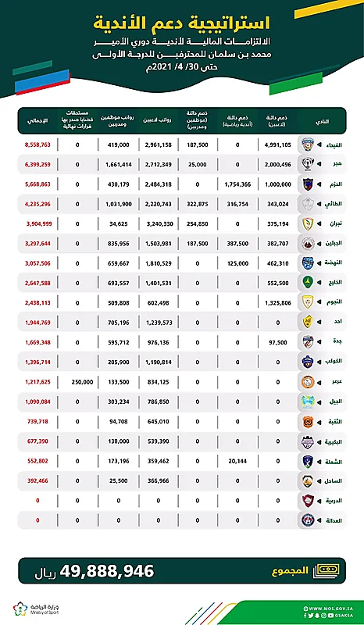Click the Najran club logo

(x=308, y=223)
